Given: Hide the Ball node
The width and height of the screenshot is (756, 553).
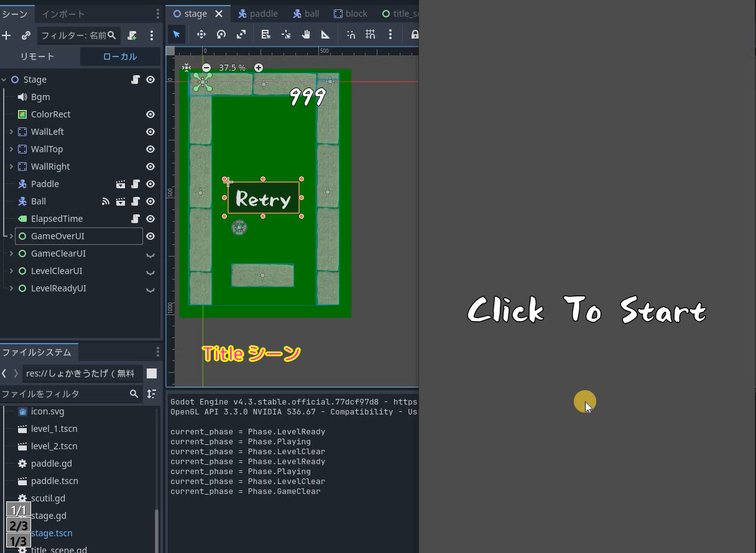Looking at the screenshot, I should click(150, 201).
